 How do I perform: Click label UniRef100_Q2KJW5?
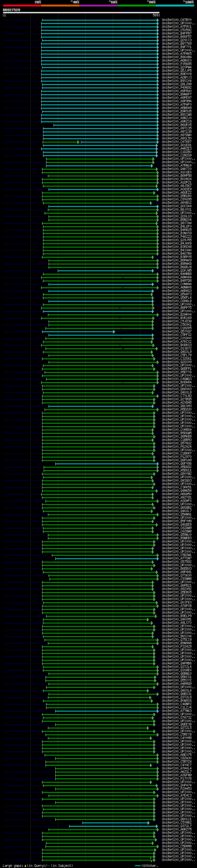(x=177, y=271)
